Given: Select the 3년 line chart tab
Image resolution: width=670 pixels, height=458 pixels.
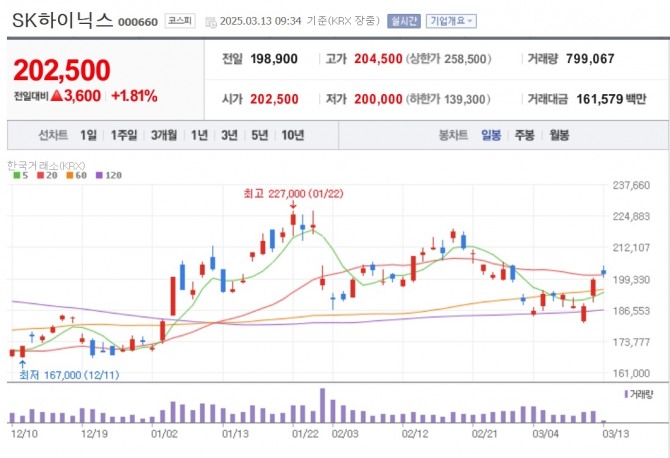Looking at the screenshot, I should pyautogui.click(x=229, y=135).
